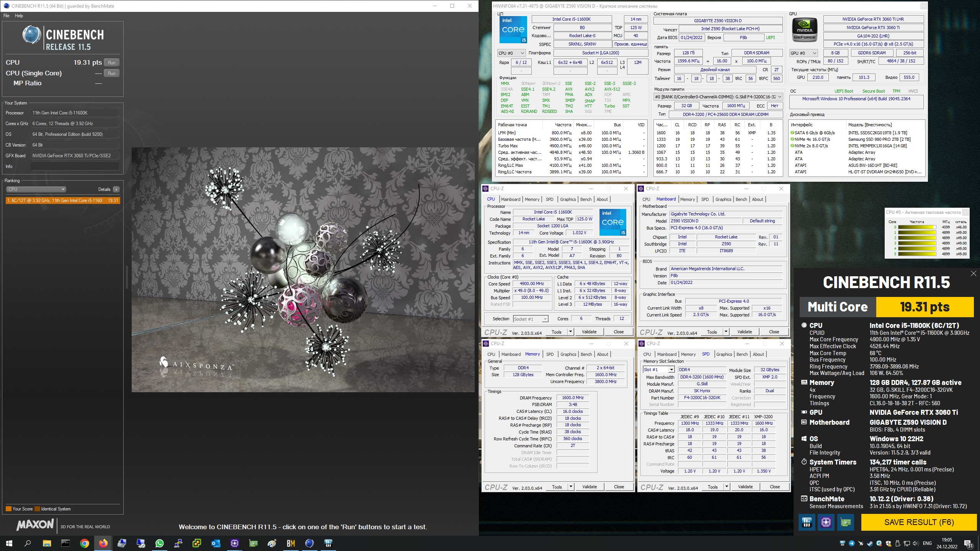The width and height of the screenshot is (980, 551).
Task: Click the ENG language indicator
Action: pos(928,543)
